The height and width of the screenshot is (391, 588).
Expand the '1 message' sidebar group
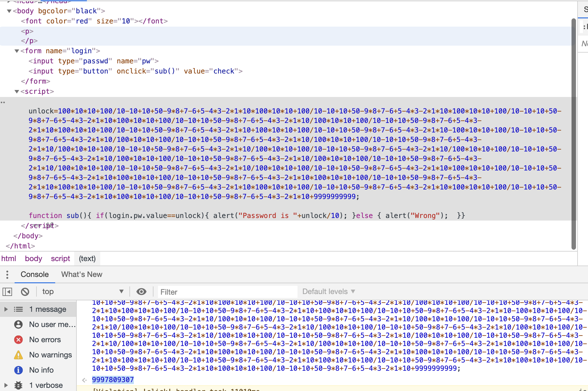click(6, 309)
